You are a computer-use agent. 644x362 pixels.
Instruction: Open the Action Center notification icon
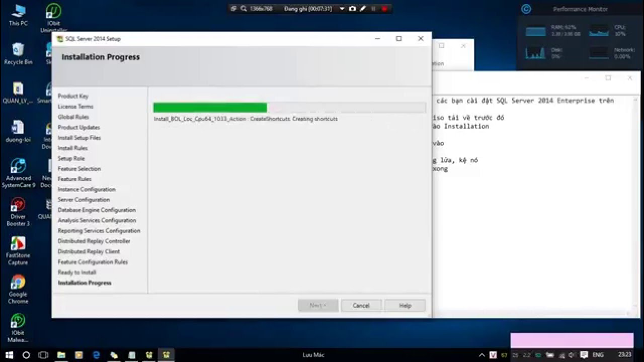coord(585,354)
